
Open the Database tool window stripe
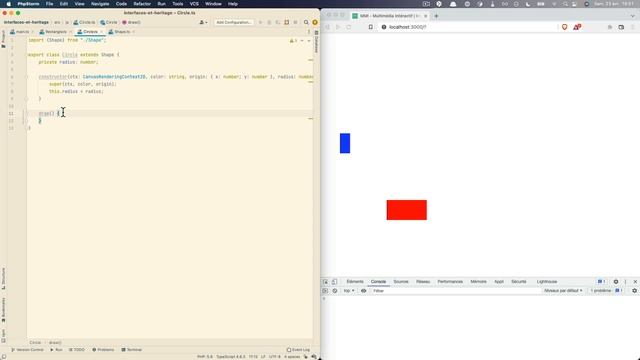point(316,42)
